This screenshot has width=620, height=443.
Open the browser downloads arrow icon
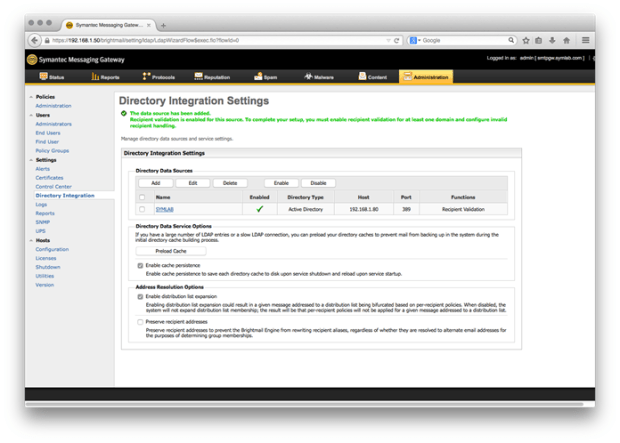(553, 41)
